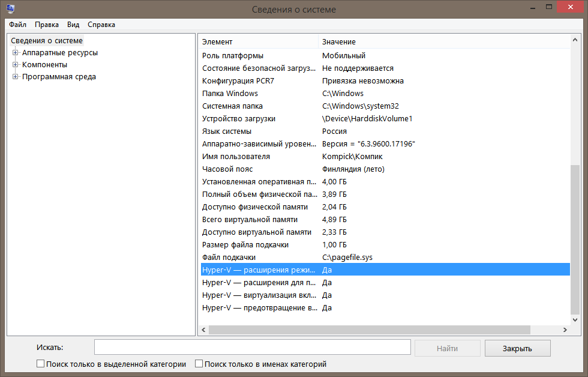This screenshot has width=588, height=377.
Task: Click the Закрыть button
Action: (x=517, y=348)
